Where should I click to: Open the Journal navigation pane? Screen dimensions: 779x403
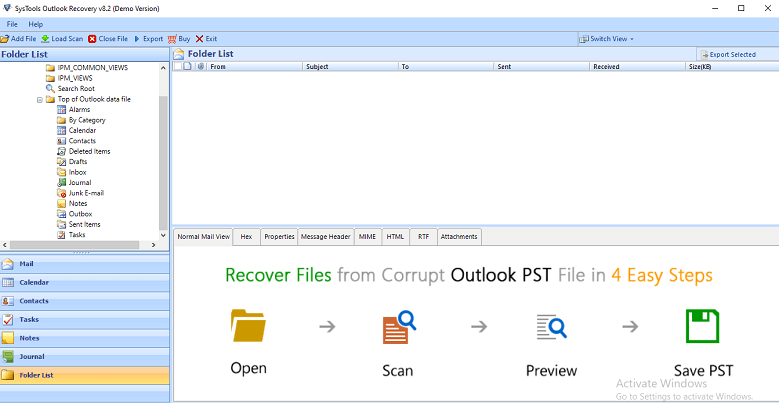coord(84,356)
